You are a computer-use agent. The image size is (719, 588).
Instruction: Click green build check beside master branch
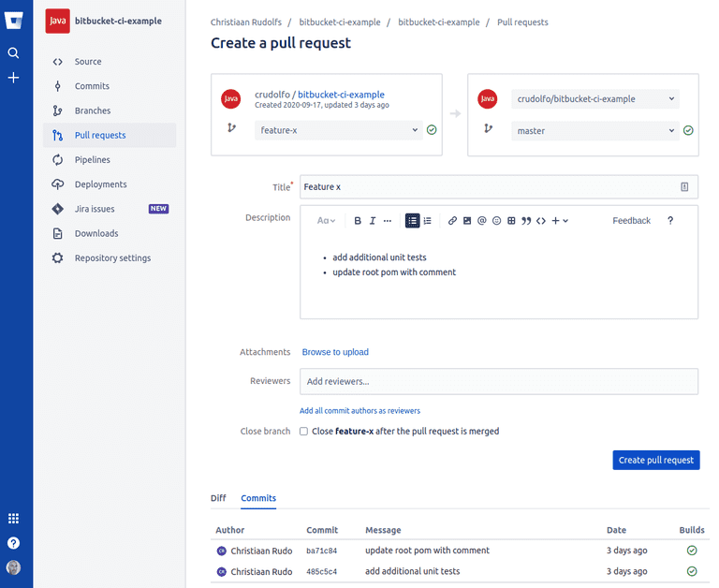pos(688,130)
